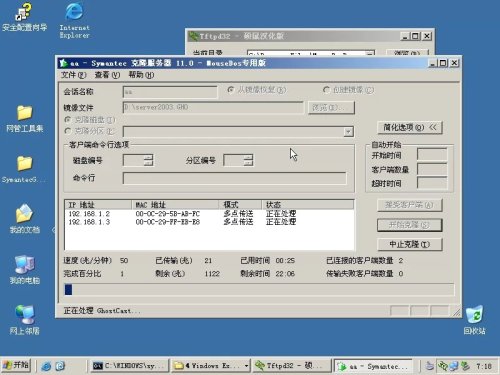Select the 创建镜像 radio button
The width and height of the screenshot is (500, 375).
[x=326, y=90]
